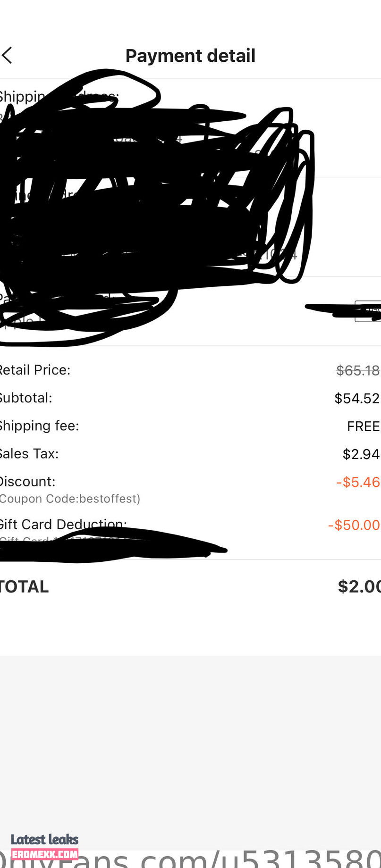Viewport: 381px width, 868px height.
Task: Open the Latest leaks watermark text
Action: [x=45, y=839]
